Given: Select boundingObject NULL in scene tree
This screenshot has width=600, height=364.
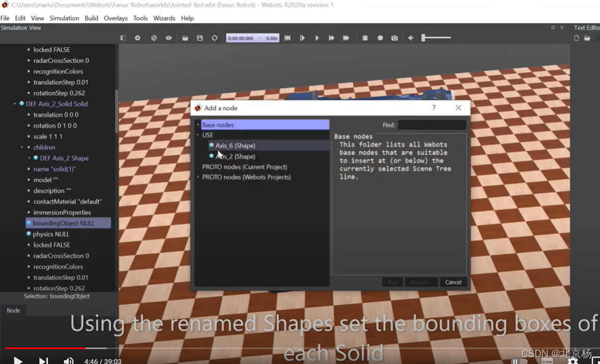Looking at the screenshot, I should (x=68, y=223).
